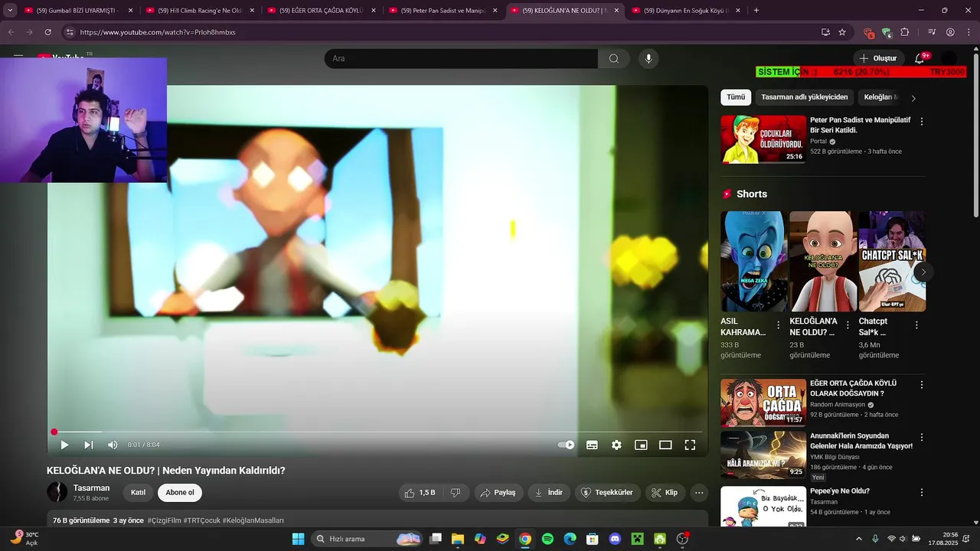Click the İndir download button

549,493
